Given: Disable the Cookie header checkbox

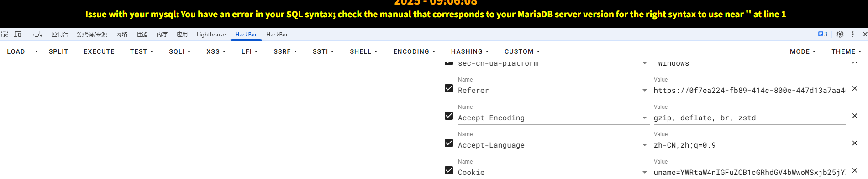Looking at the screenshot, I should (449, 170).
